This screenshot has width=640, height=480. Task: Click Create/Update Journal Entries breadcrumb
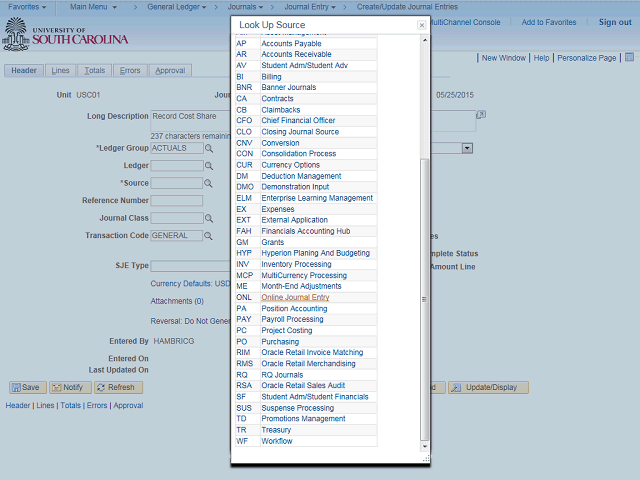tap(407, 7)
